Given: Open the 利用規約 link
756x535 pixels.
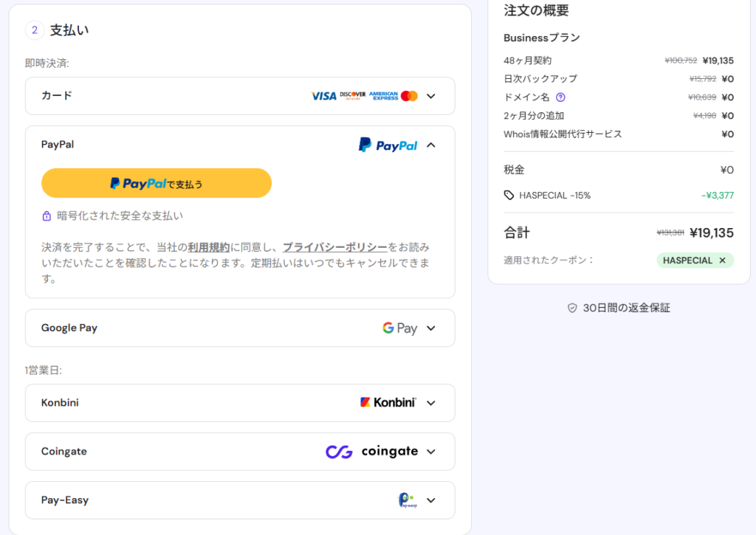Looking at the screenshot, I should pos(208,247).
